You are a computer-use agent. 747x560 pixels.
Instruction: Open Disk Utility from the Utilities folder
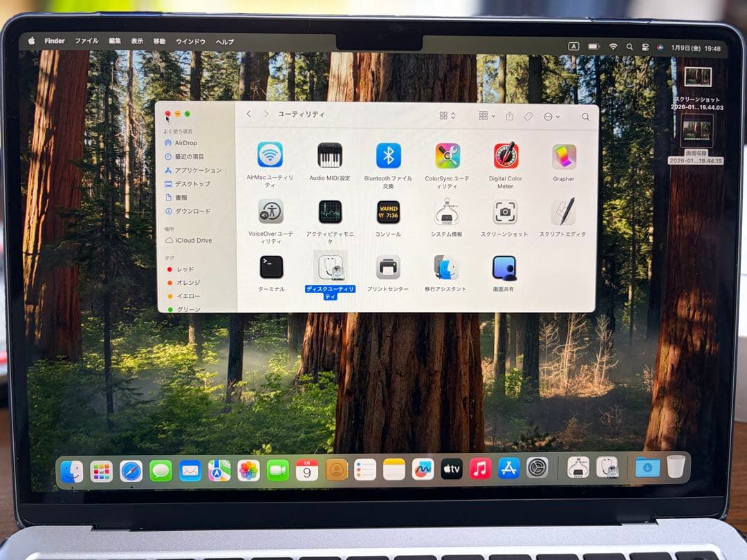330,266
